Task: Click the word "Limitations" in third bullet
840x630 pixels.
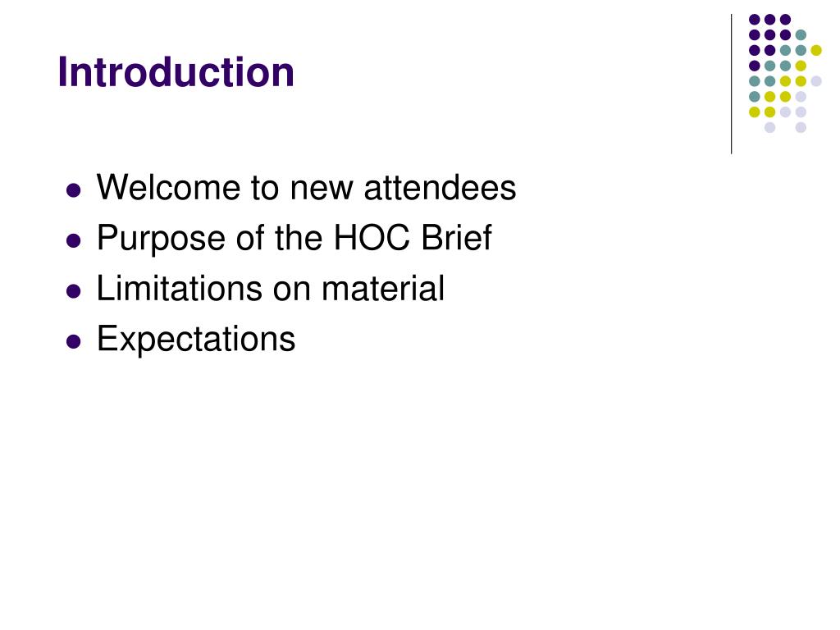Action: tap(180, 288)
